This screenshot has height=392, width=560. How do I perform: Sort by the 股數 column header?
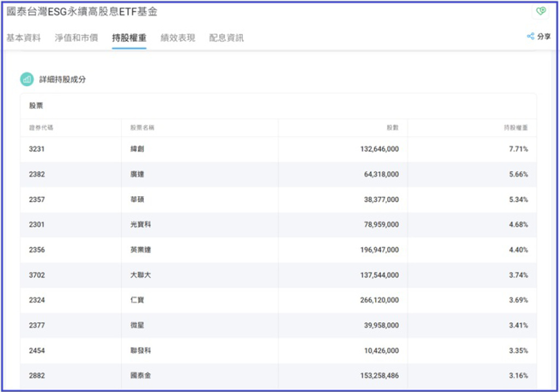(393, 127)
